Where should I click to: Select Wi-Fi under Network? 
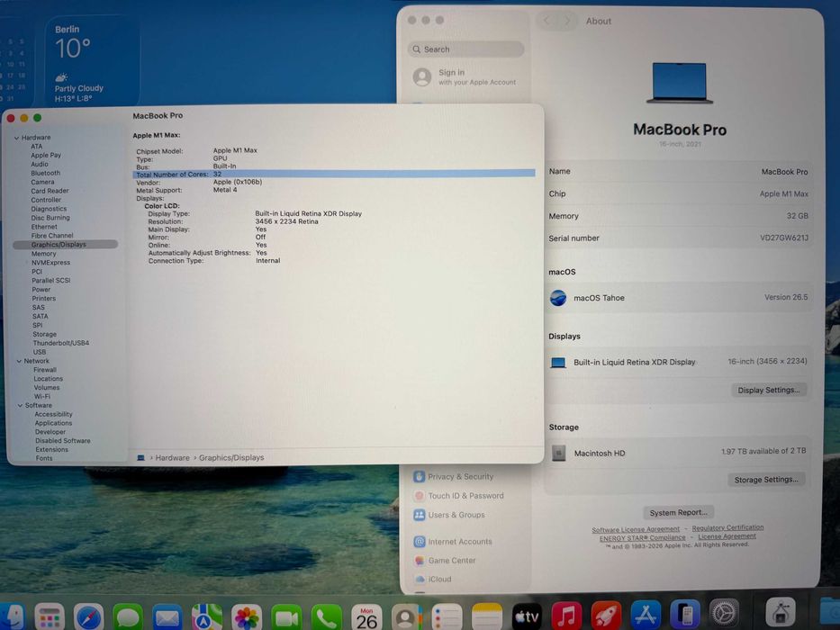pos(42,396)
